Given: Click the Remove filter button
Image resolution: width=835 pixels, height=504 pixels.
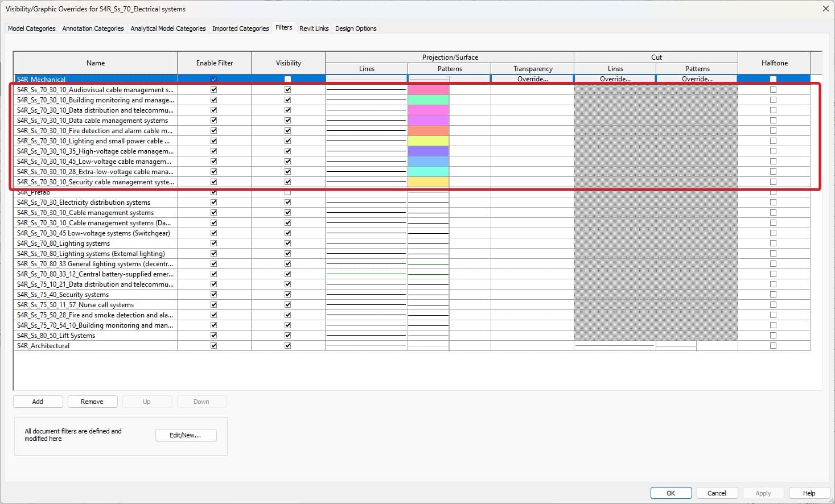Looking at the screenshot, I should click(92, 402).
